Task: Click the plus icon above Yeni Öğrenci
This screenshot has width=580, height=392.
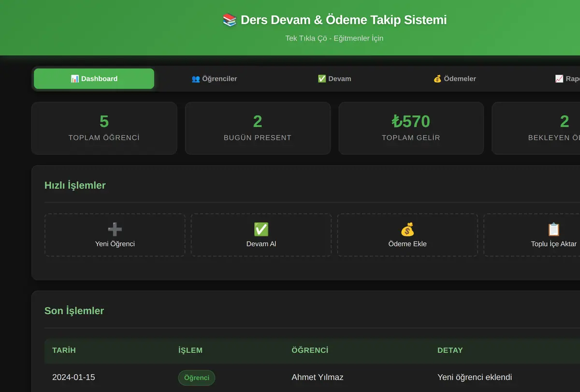Action: (x=115, y=229)
